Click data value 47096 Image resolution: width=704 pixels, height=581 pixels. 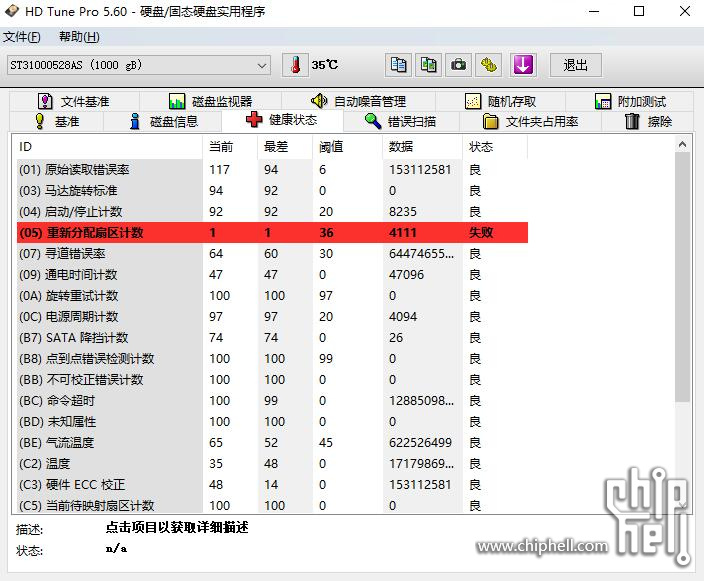(406, 275)
